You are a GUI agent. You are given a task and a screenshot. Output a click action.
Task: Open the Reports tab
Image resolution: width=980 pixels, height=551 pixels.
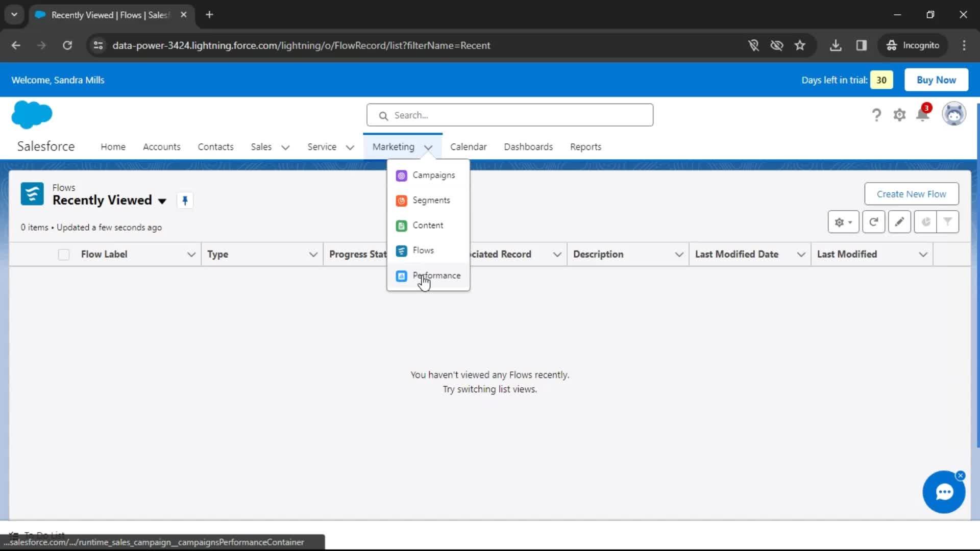[x=585, y=147]
